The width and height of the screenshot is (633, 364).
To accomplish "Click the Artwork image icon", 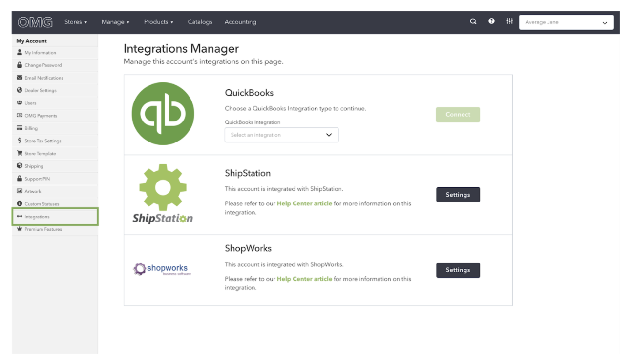I will point(20,191).
